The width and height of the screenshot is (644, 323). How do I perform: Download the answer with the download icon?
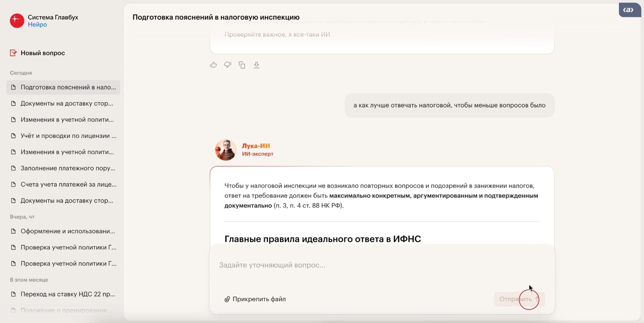(x=256, y=65)
